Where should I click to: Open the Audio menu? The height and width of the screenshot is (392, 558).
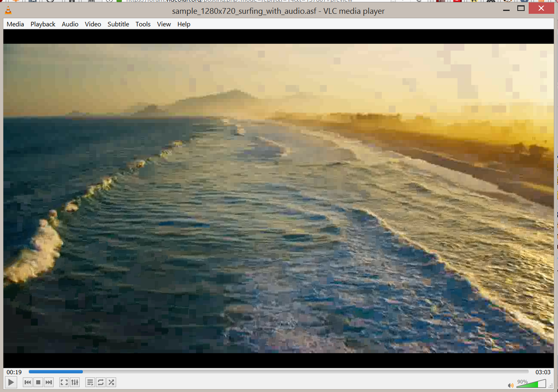pyautogui.click(x=70, y=24)
